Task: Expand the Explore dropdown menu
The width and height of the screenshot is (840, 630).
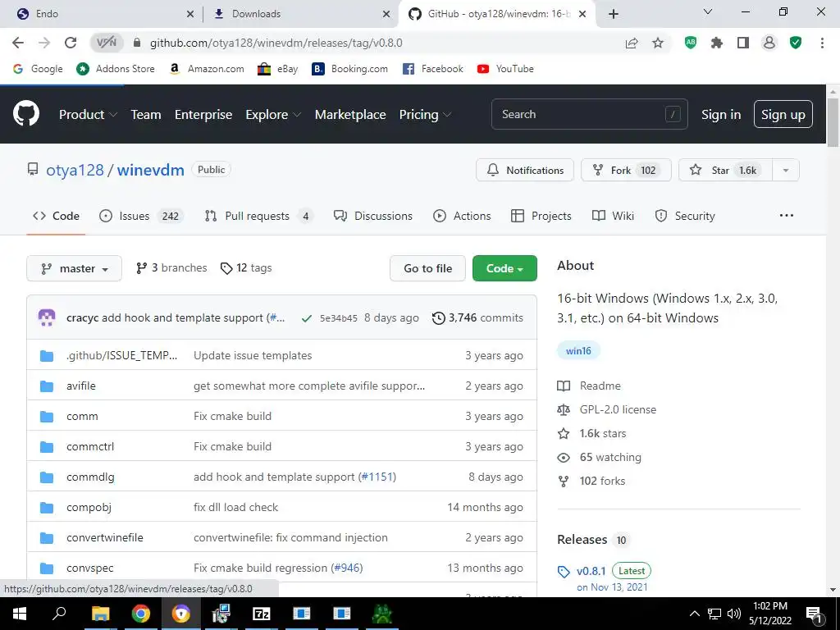Action: 273,114
